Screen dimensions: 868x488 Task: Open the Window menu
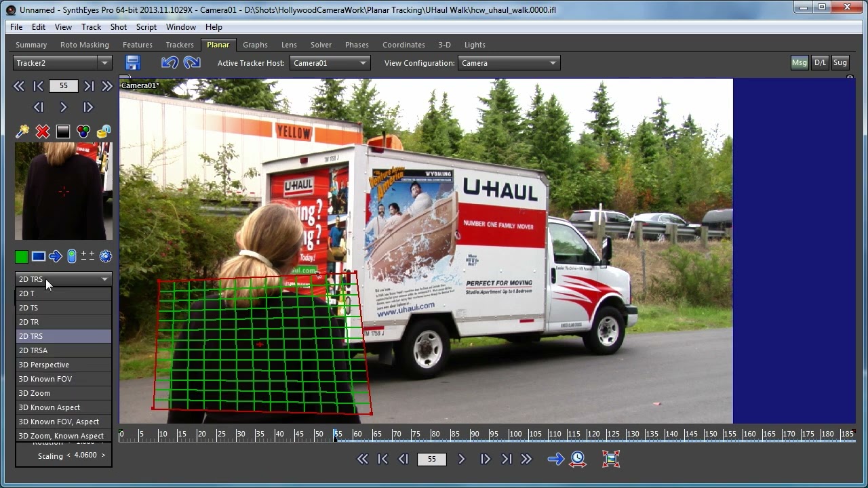pos(181,27)
